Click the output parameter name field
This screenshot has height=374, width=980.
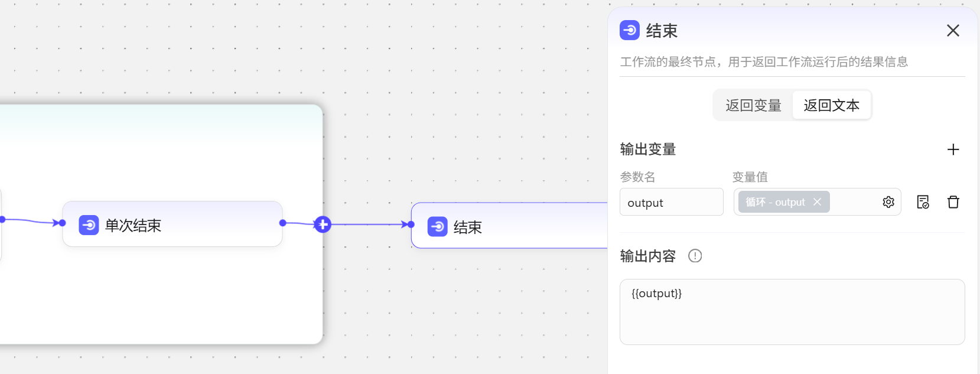coord(671,203)
